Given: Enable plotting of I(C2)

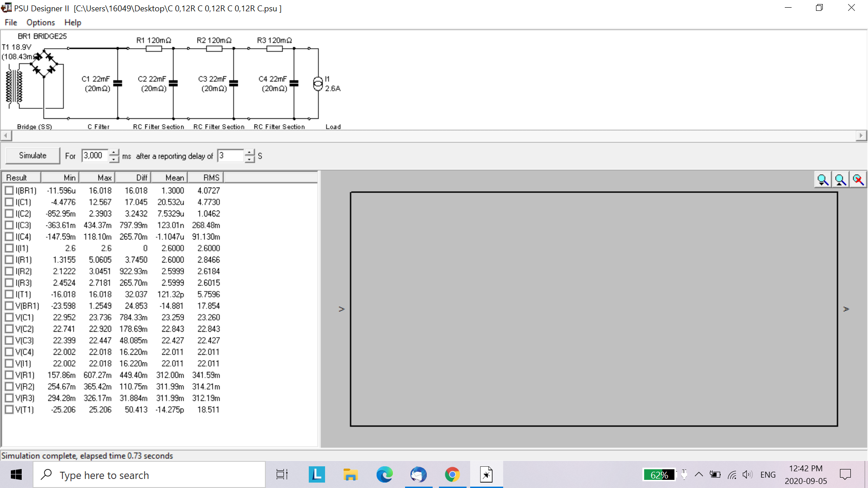Looking at the screenshot, I should 9,214.
